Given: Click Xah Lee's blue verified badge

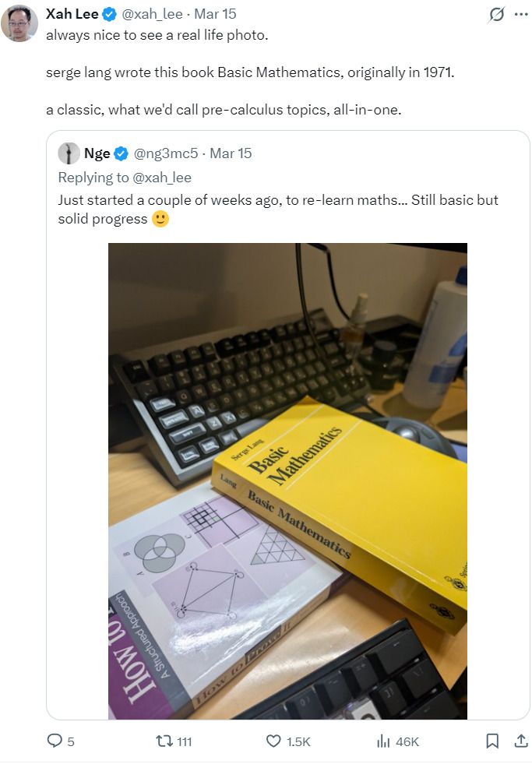Looking at the screenshot, I should tap(110, 14).
